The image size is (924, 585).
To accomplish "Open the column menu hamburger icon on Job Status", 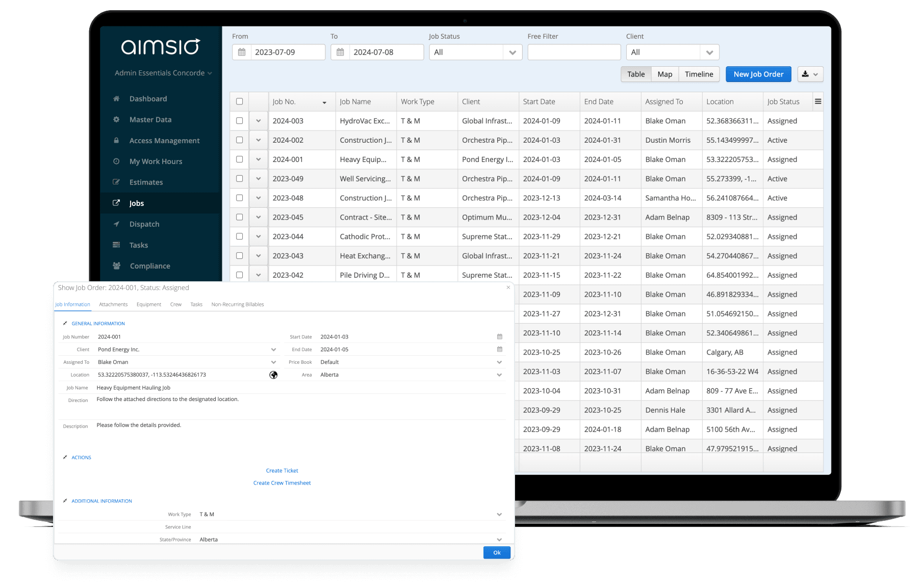I will tap(817, 101).
